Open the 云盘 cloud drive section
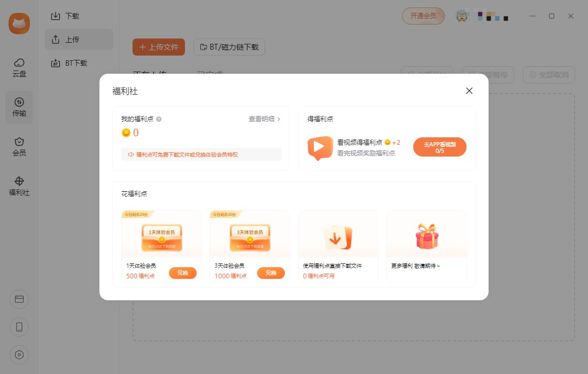This screenshot has width=588, height=374. coord(19,68)
